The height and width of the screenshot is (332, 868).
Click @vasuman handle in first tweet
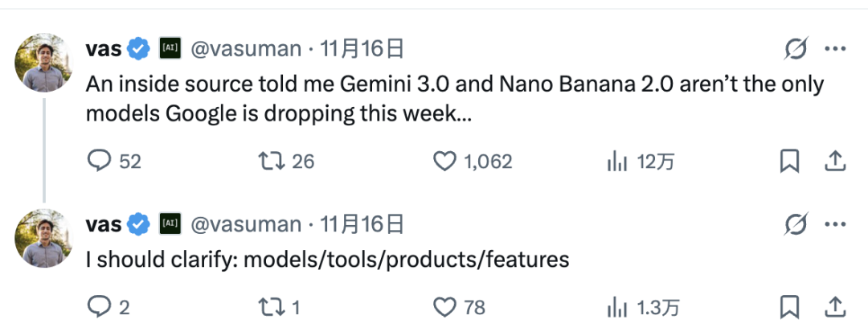[245, 49]
